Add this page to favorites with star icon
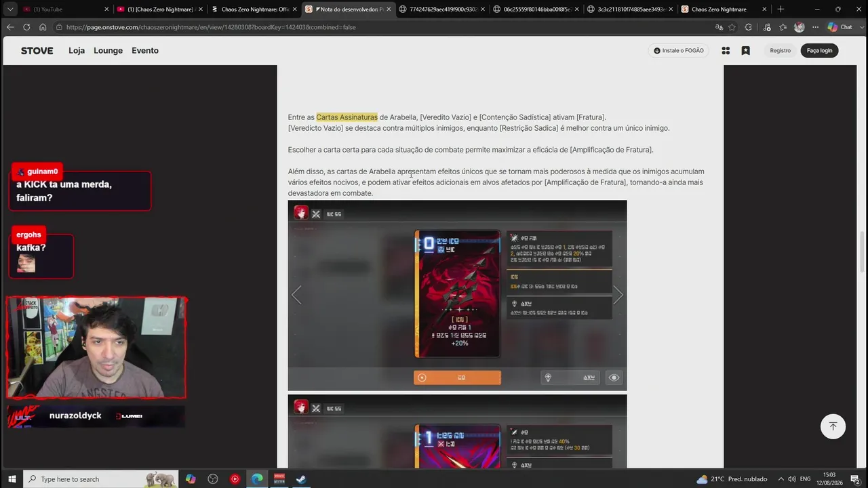 (x=732, y=27)
